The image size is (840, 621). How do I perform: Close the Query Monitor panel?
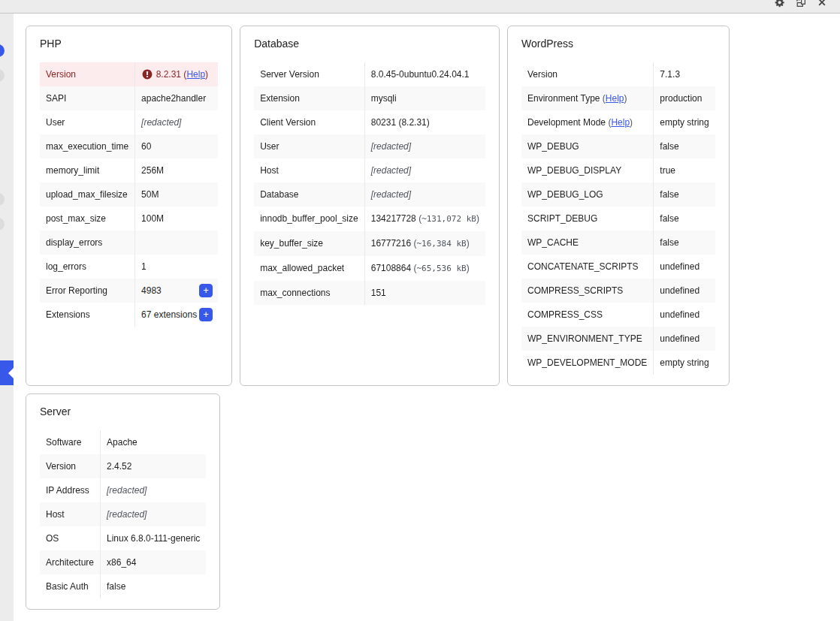(x=822, y=3)
